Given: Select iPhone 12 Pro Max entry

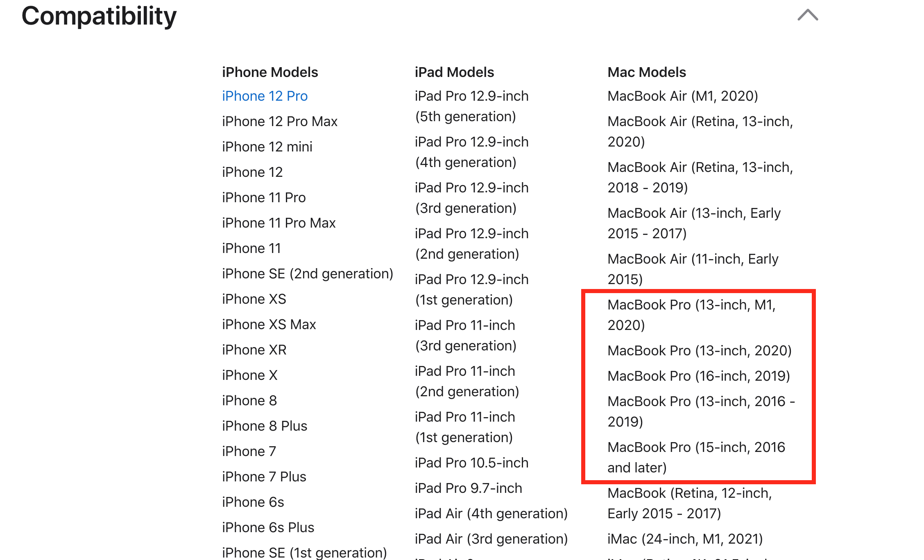Looking at the screenshot, I should coord(280,121).
